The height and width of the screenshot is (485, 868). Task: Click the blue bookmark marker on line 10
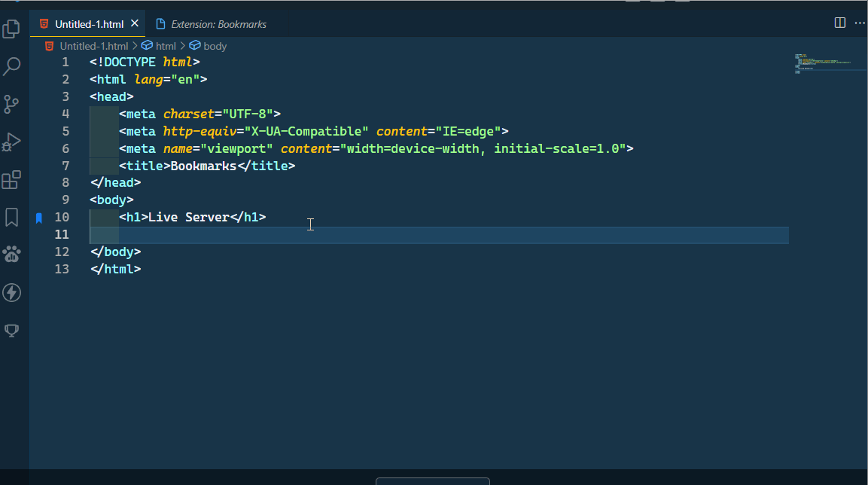pos(39,218)
